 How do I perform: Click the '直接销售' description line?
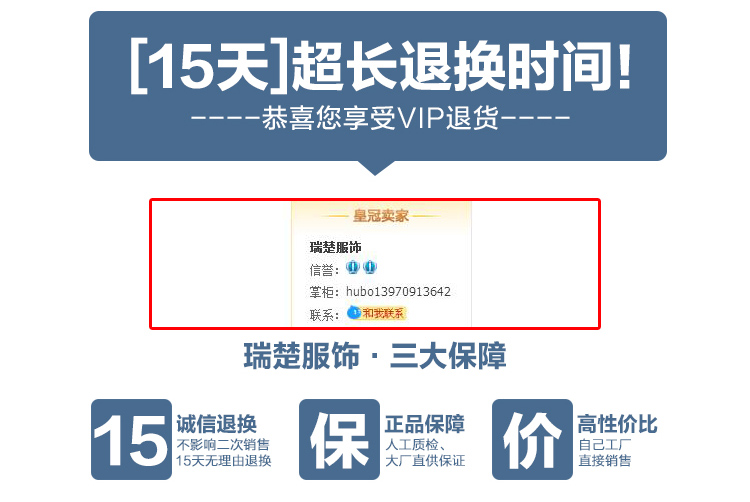pos(605,461)
